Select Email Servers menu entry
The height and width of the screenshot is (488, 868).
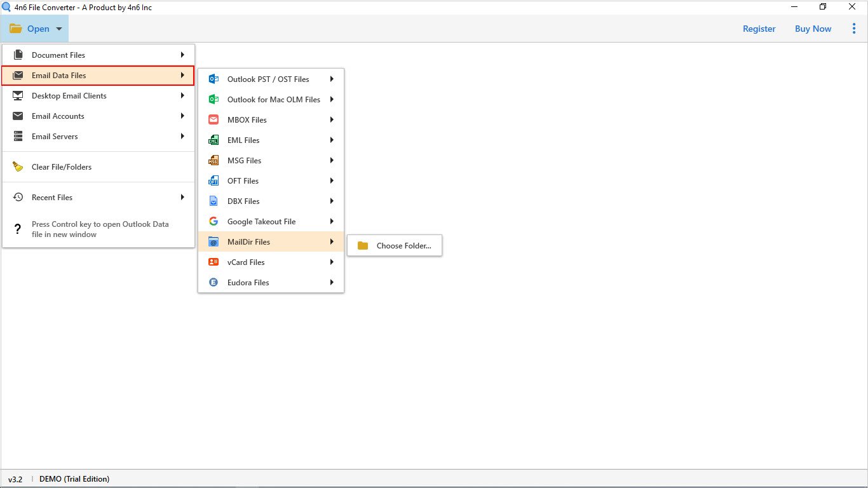[55, 137]
